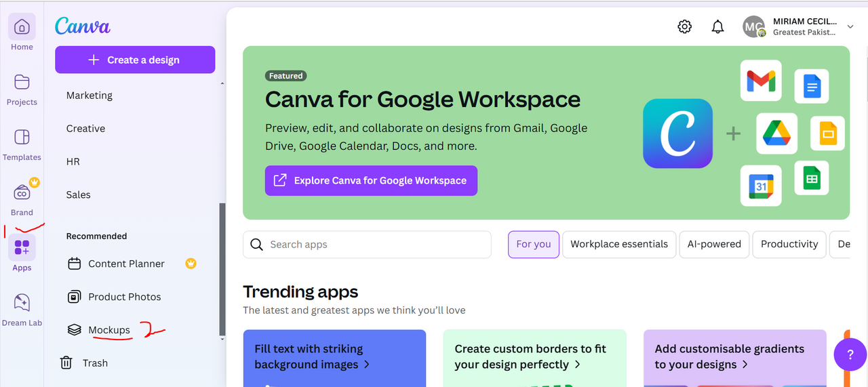Open Create custom borders card
The image size is (868, 387).
(534, 359)
